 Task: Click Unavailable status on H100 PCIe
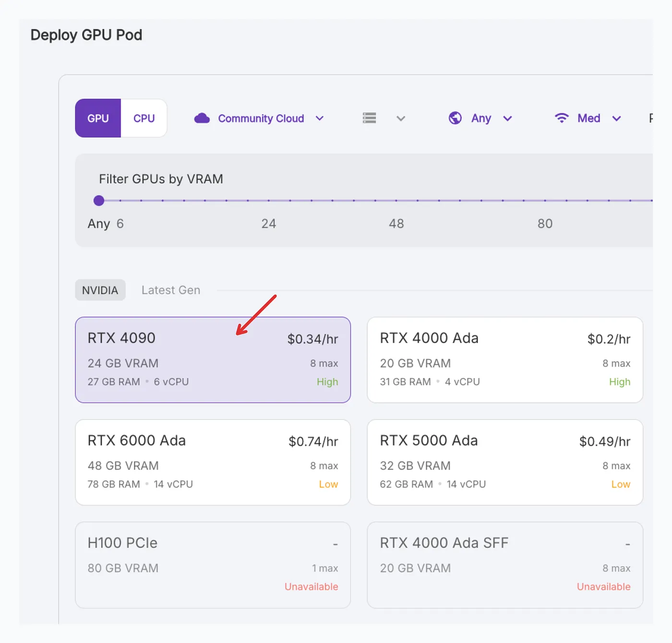(x=312, y=587)
